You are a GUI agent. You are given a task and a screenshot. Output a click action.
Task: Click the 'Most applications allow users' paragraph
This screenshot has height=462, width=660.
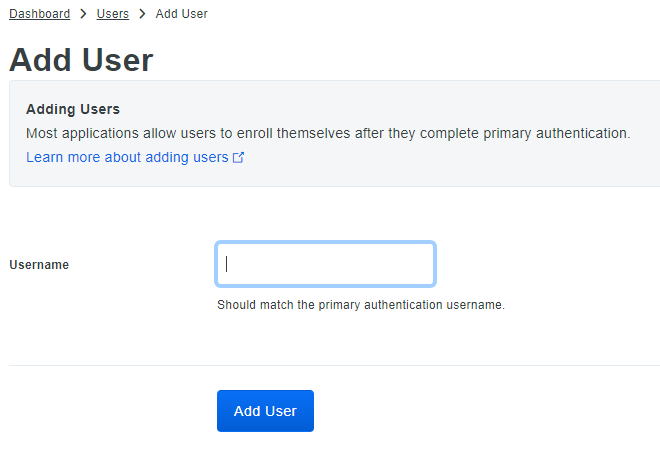click(328, 133)
